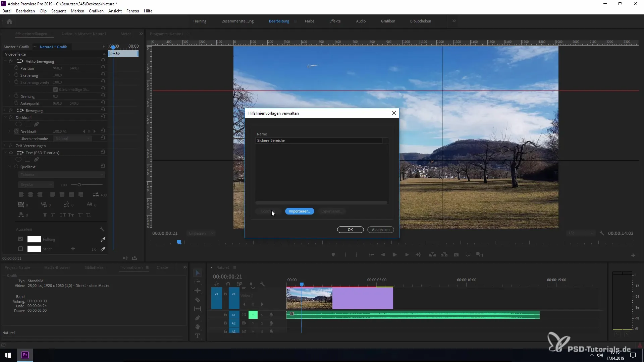Toggle timeline snap magnet icon
Screen dimensions: 644x362
[x=228, y=284]
